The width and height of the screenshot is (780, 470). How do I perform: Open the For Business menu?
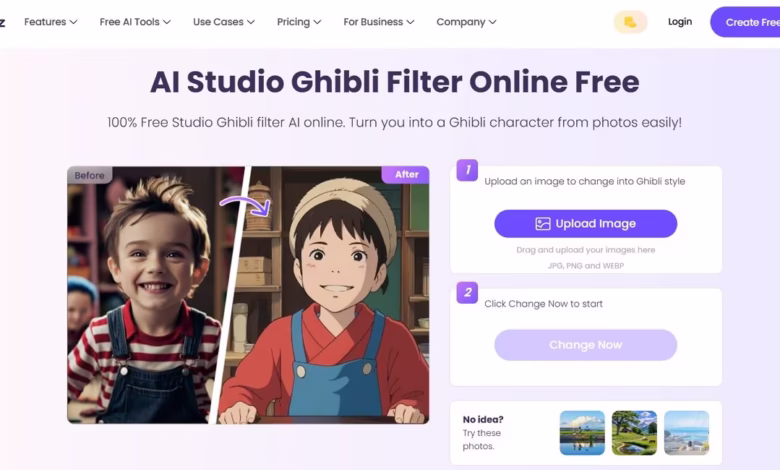tap(379, 22)
